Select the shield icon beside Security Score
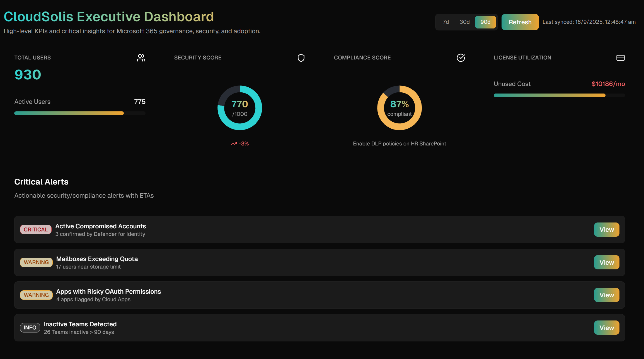The image size is (644, 359). pos(301,58)
